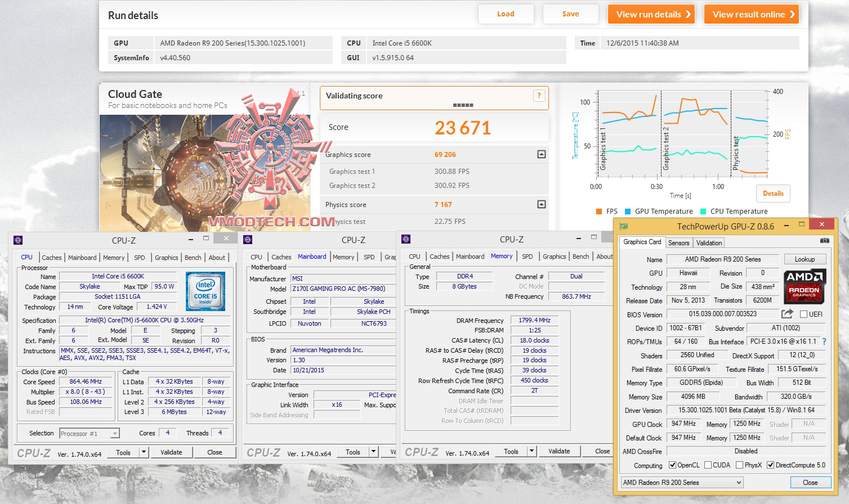Open the help question mark beside Validating score

point(539,96)
